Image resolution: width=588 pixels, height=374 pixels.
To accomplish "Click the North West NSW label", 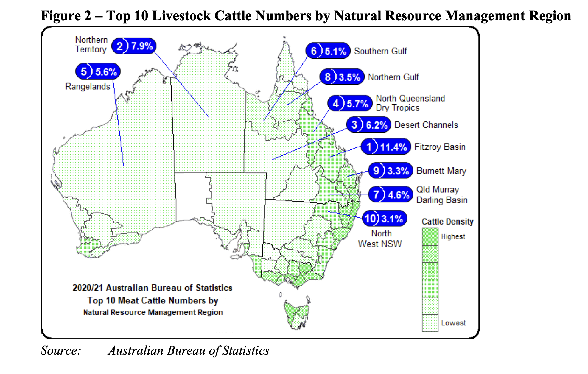I will coord(380,239).
